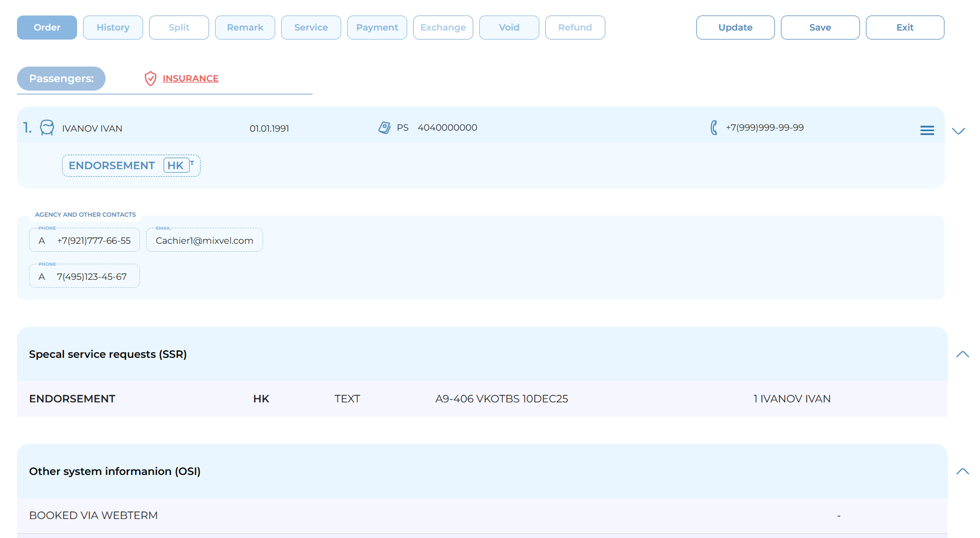Click the Update button
The image size is (980, 538).
pyautogui.click(x=735, y=28)
